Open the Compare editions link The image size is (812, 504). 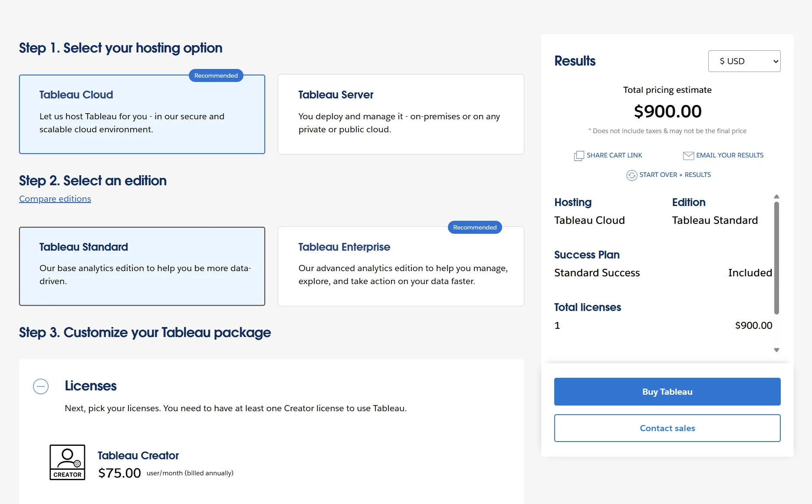coord(55,199)
